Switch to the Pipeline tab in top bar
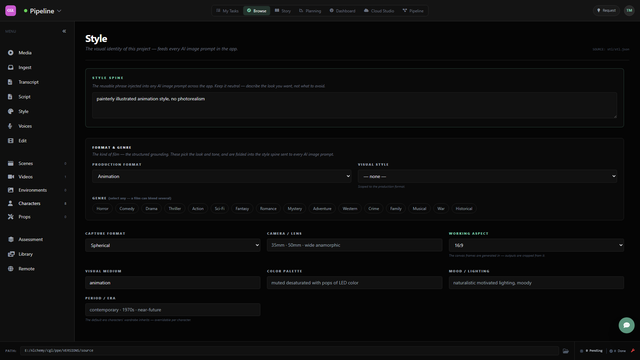 click(413, 11)
